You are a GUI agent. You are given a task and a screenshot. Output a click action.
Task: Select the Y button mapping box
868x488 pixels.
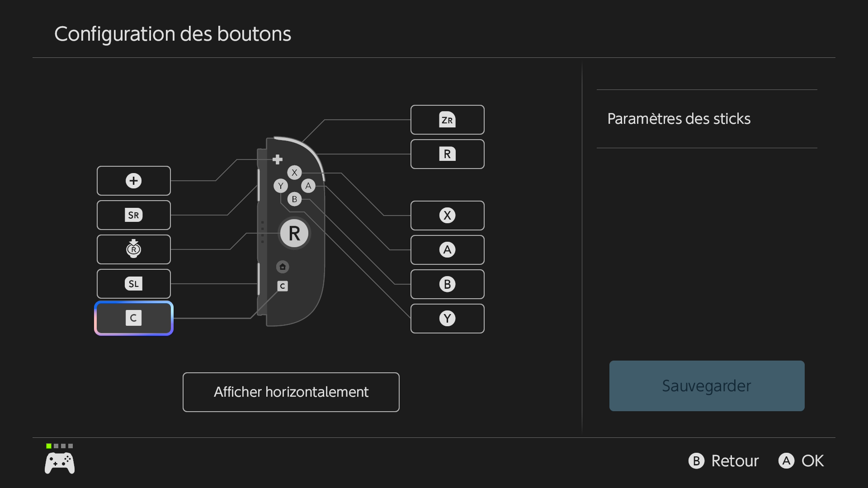pyautogui.click(x=447, y=319)
